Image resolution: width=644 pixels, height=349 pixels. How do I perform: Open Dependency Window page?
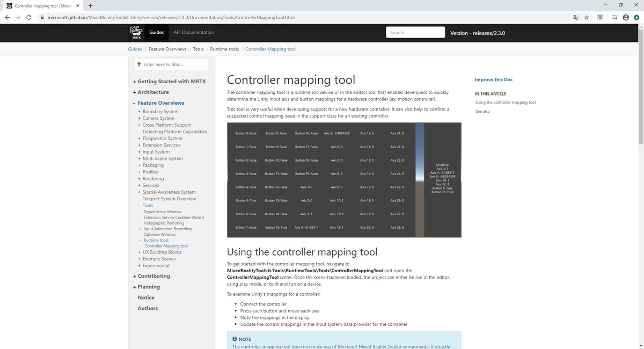pyautogui.click(x=163, y=212)
